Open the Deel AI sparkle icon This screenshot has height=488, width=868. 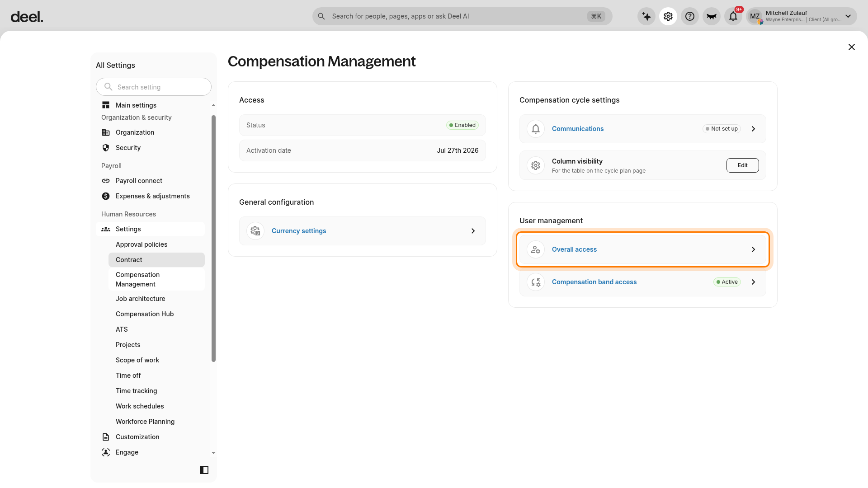646,16
